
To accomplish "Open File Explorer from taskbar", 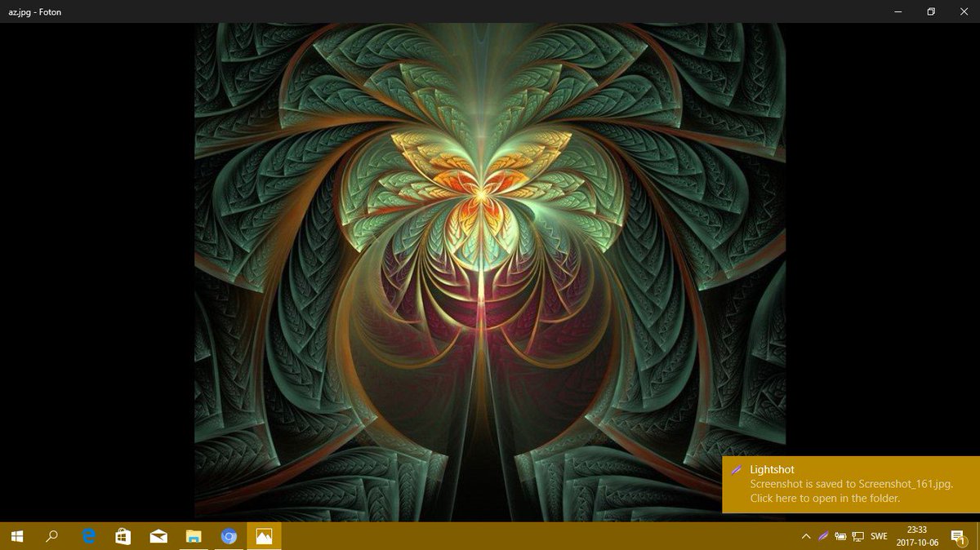I will (x=194, y=536).
